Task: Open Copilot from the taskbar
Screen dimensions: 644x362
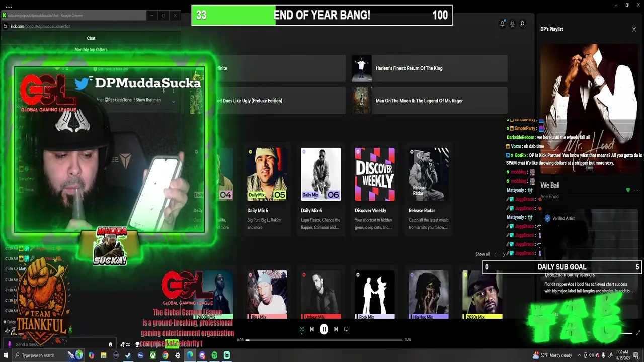Action: [x=91, y=355]
